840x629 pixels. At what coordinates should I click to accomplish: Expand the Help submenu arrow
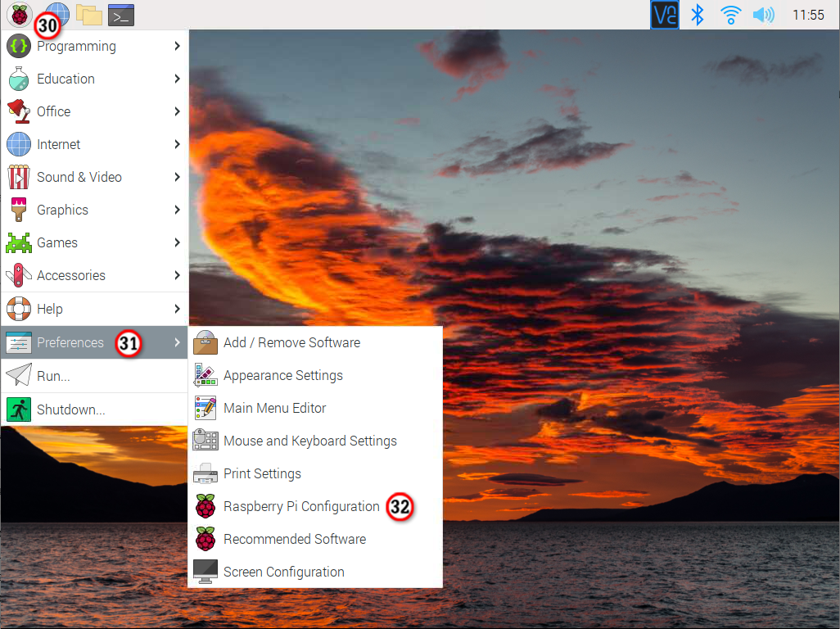click(x=178, y=309)
